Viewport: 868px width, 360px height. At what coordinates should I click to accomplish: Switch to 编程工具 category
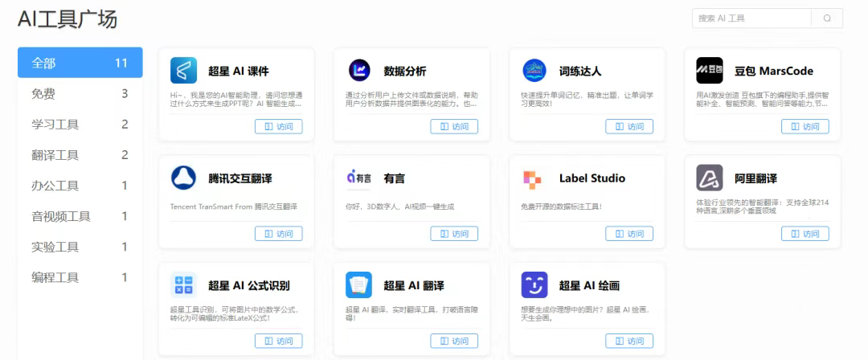pos(80,277)
